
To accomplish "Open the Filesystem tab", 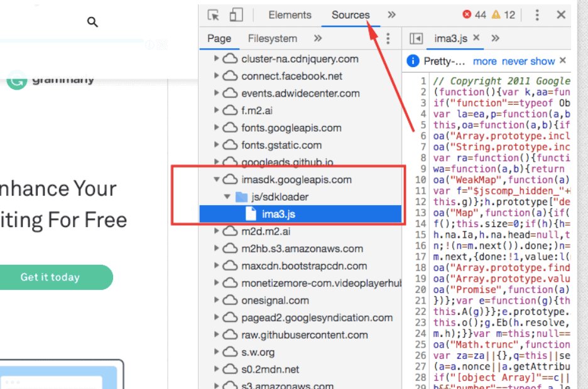I will click(272, 38).
